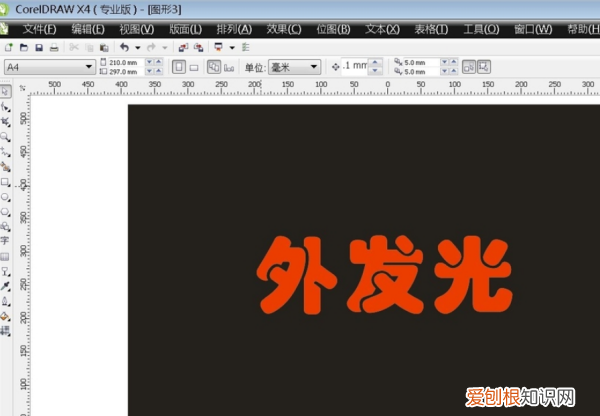Open the 文本(X) menu
The height and width of the screenshot is (416, 600).
[x=382, y=29]
